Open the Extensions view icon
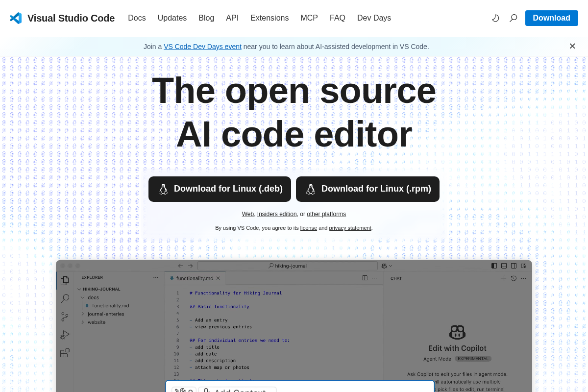The image size is (588, 392). 64,352
